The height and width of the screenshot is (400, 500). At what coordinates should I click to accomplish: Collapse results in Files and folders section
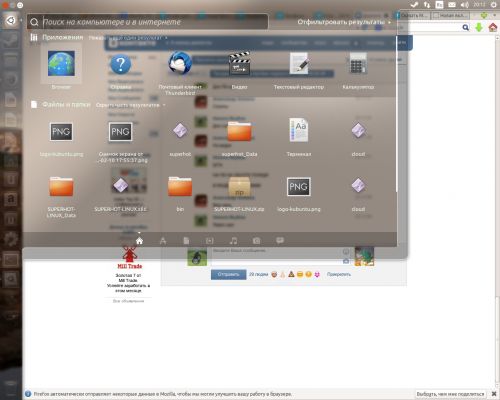point(131,105)
